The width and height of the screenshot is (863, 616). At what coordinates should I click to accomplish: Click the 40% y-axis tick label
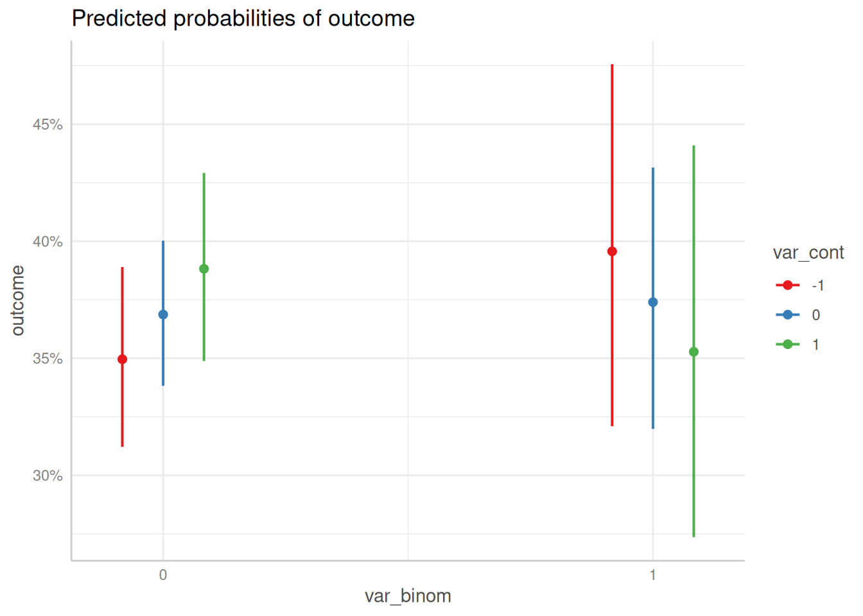(x=48, y=242)
